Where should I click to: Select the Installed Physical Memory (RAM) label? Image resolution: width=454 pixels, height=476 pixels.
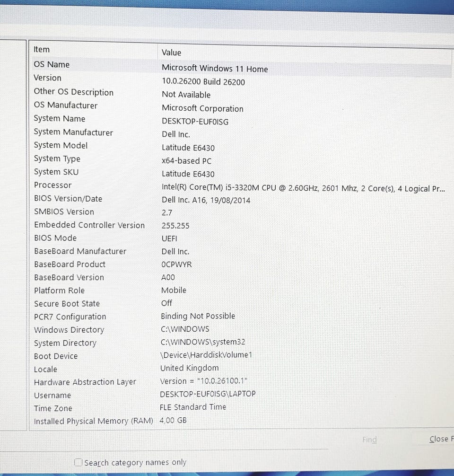(94, 422)
